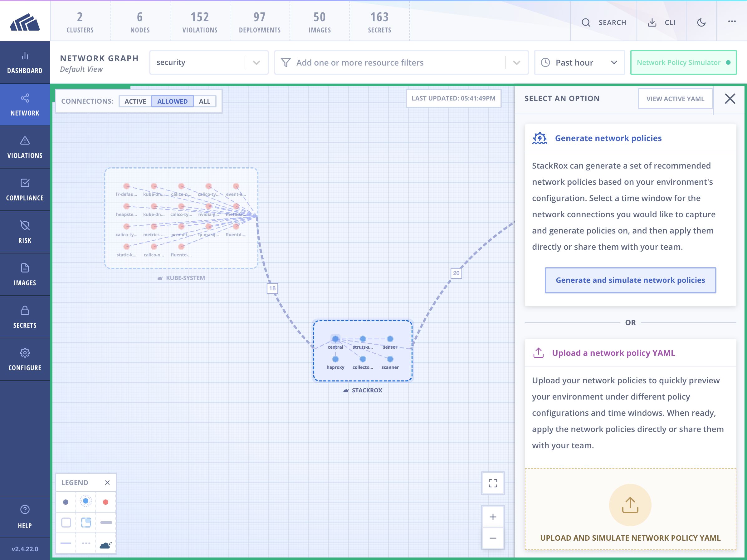Click the StackRox logo

click(x=25, y=22)
